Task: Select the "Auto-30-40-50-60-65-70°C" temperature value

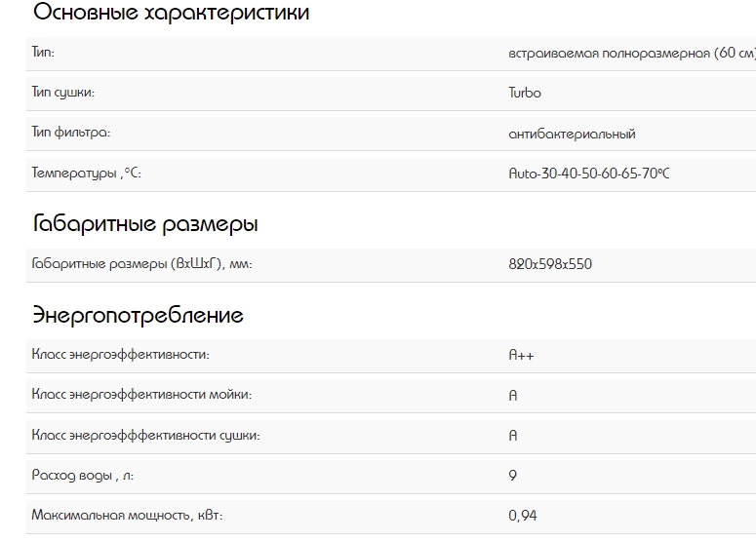Action: [589, 174]
